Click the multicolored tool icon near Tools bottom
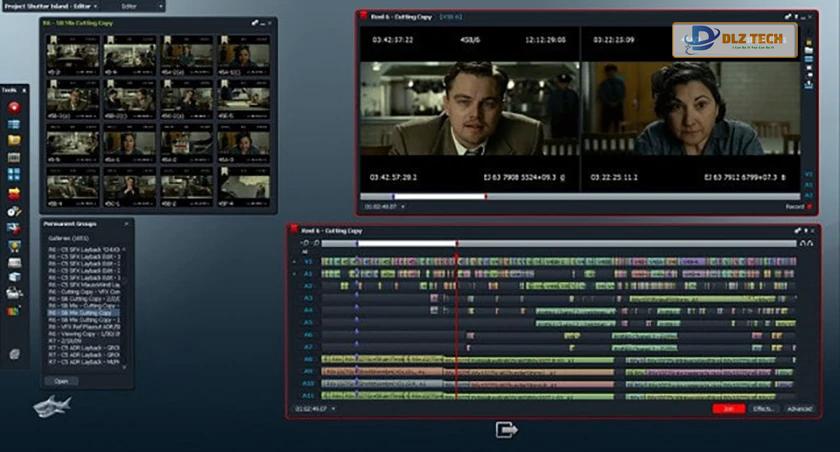840x452 pixels. click(14, 311)
